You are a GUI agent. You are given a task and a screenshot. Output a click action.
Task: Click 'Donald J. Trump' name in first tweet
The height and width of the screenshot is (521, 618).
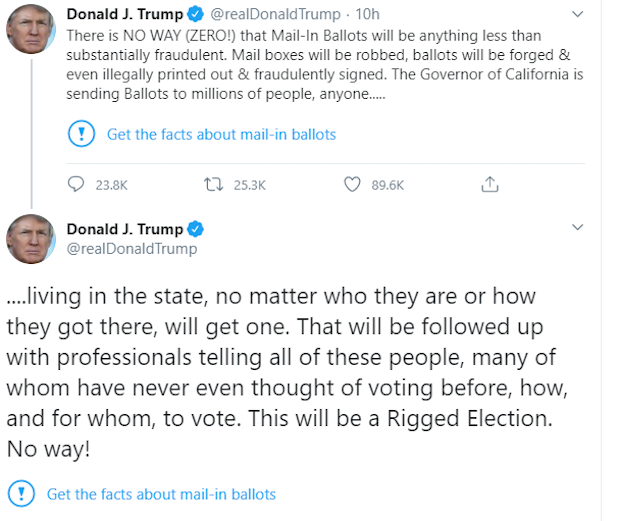click(x=125, y=14)
